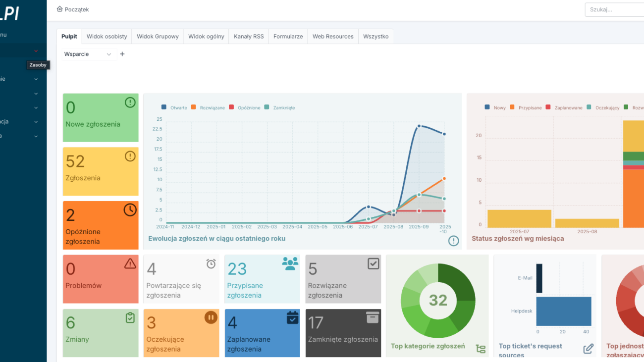Click the Szukaj search field

pyautogui.click(x=614, y=9)
